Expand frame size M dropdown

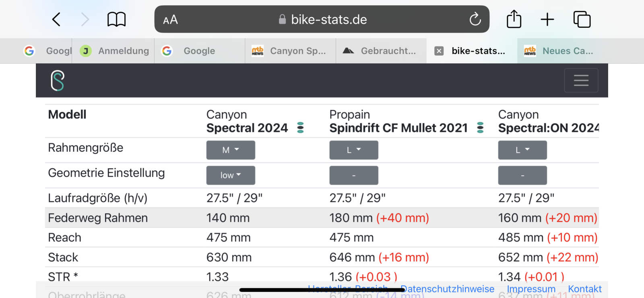click(231, 150)
